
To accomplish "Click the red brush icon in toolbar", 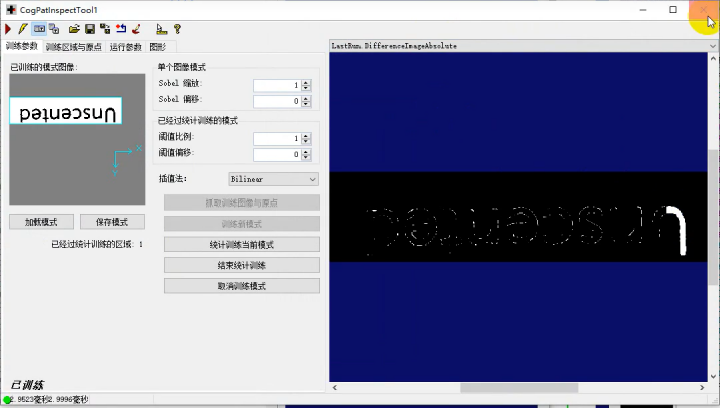I will pyautogui.click(x=136, y=29).
